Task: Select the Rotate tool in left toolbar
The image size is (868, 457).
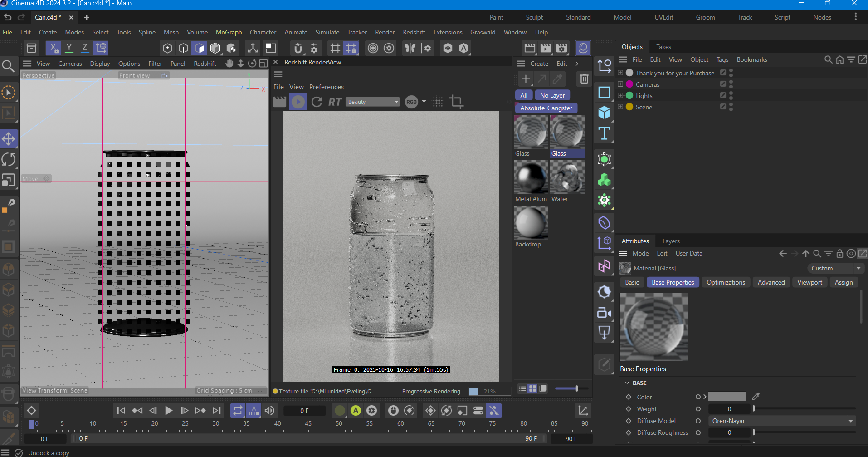Action: pyautogui.click(x=9, y=159)
